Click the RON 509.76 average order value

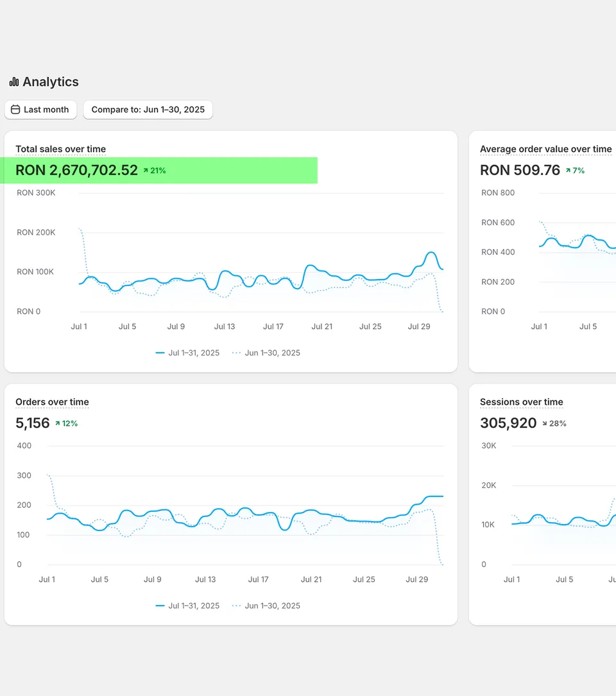click(520, 170)
